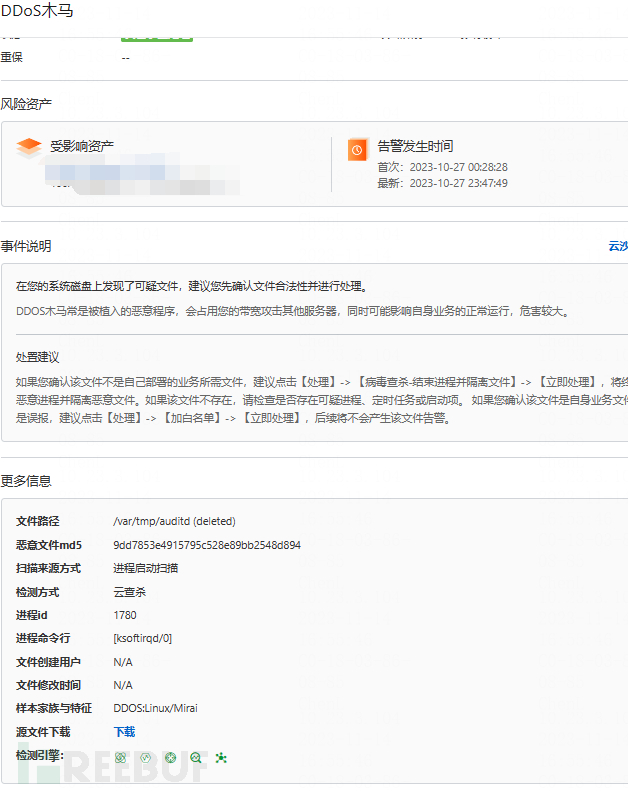Click the magnifier chart detection engine icon
Image resolution: width=628 pixels, height=791 pixels.
click(x=196, y=757)
